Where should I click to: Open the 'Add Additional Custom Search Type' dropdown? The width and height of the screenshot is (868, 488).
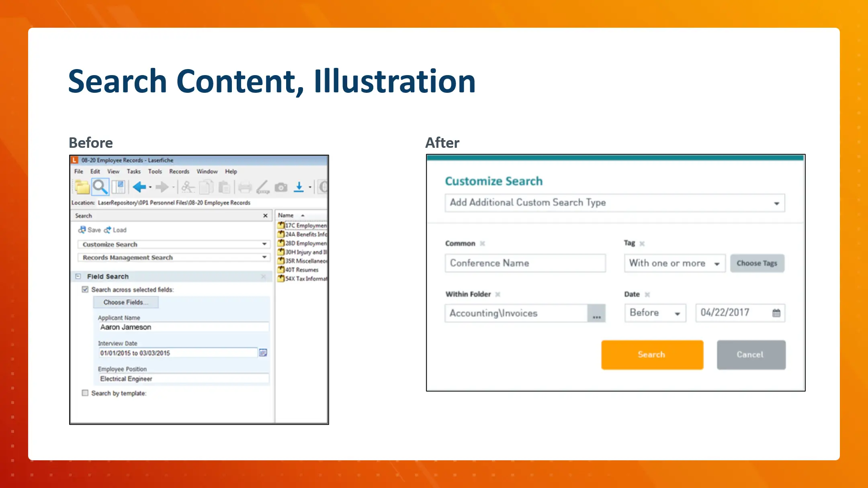point(776,203)
